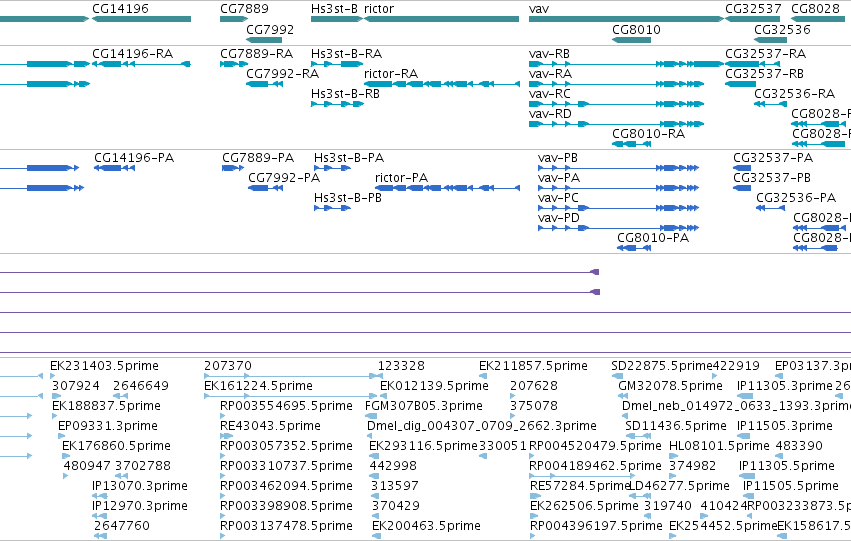The height and width of the screenshot is (541, 851).
Task: Click the rictor-RA transcript glyph
Action: tap(442, 84)
